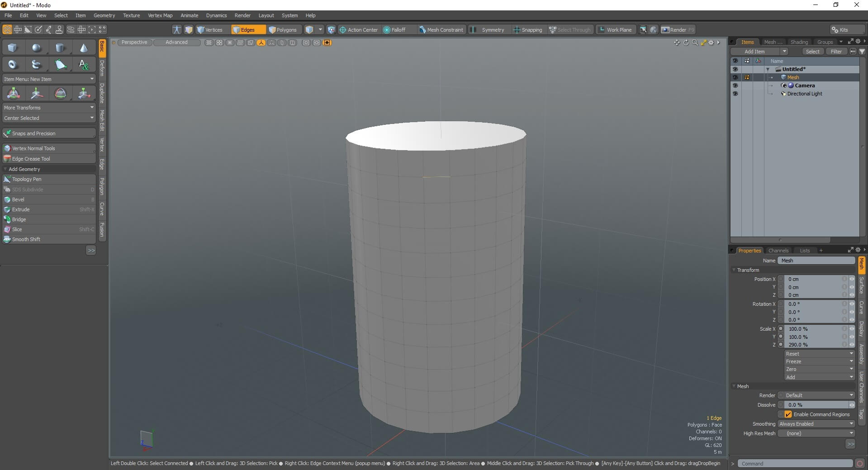Activate the Edge Crease Tool
Image resolution: width=868 pixels, height=470 pixels.
[31, 158]
